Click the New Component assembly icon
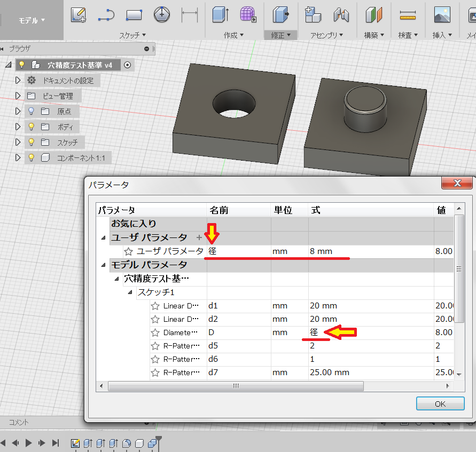 point(313,14)
